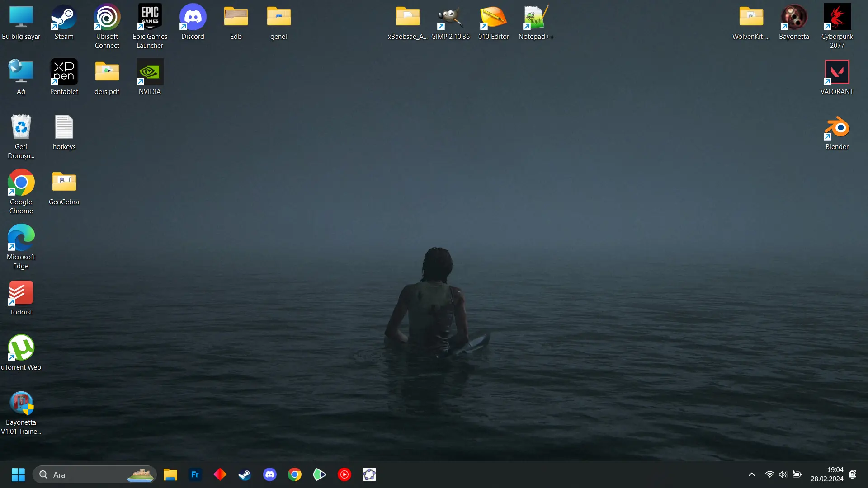The image size is (868, 488).
Task: Select the ders pdf folder
Action: coord(107,78)
